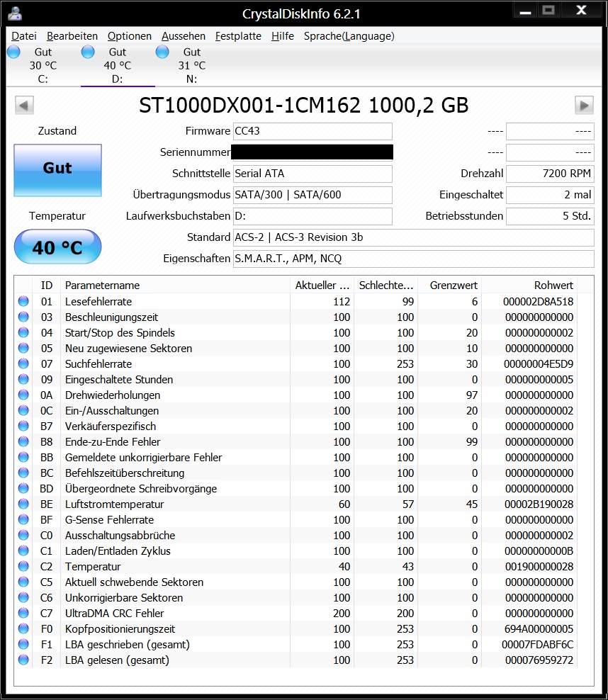608x700 pixels.
Task: Open the Hilfe menu
Action: [x=283, y=36]
